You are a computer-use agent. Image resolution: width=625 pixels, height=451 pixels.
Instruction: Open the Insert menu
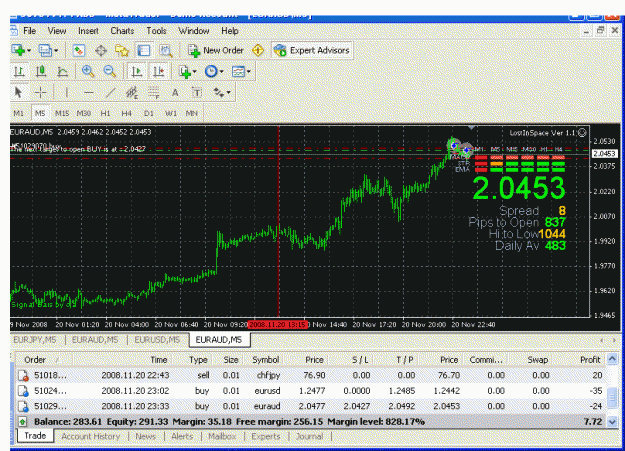pos(88,31)
